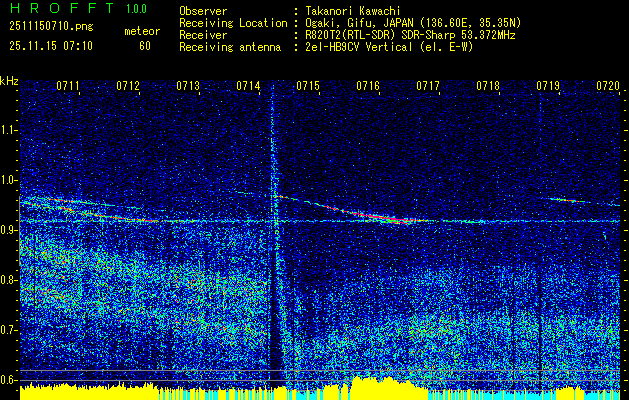Click the 0.8 frequency axis label

[8, 280]
